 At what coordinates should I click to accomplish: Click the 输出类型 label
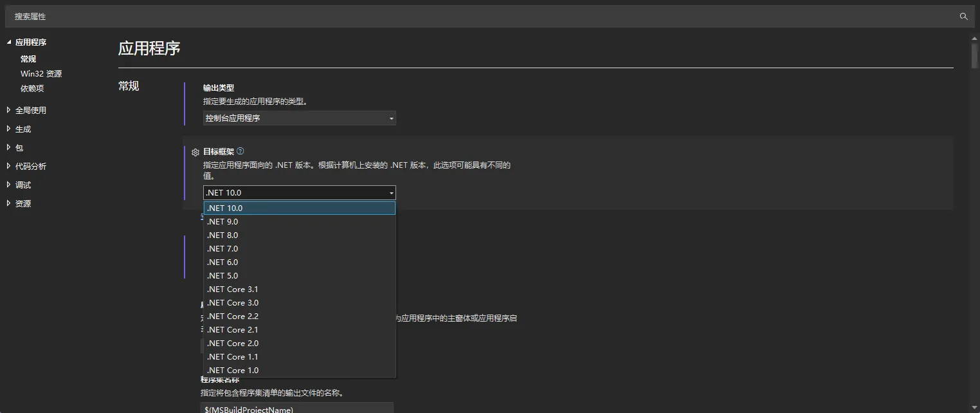[x=219, y=87]
